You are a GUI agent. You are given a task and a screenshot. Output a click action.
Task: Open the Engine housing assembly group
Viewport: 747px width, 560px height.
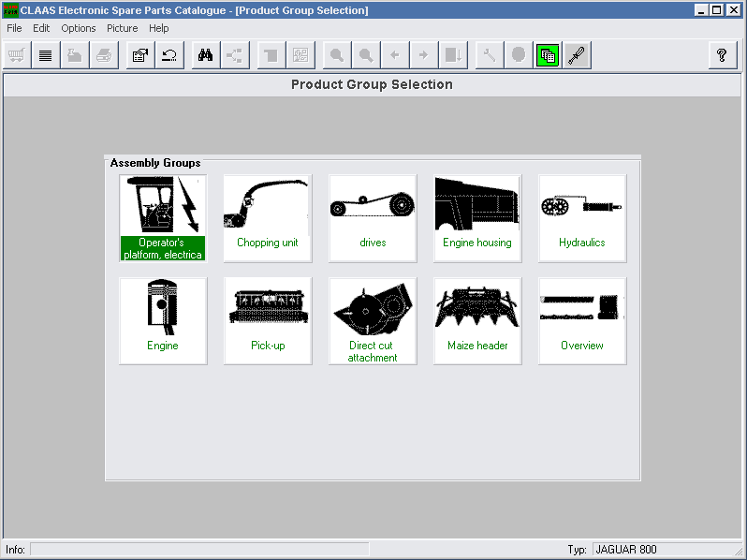[x=477, y=218]
